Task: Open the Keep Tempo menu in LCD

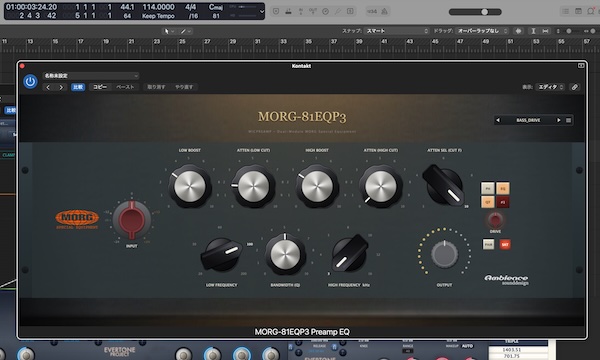Action: pos(158,16)
